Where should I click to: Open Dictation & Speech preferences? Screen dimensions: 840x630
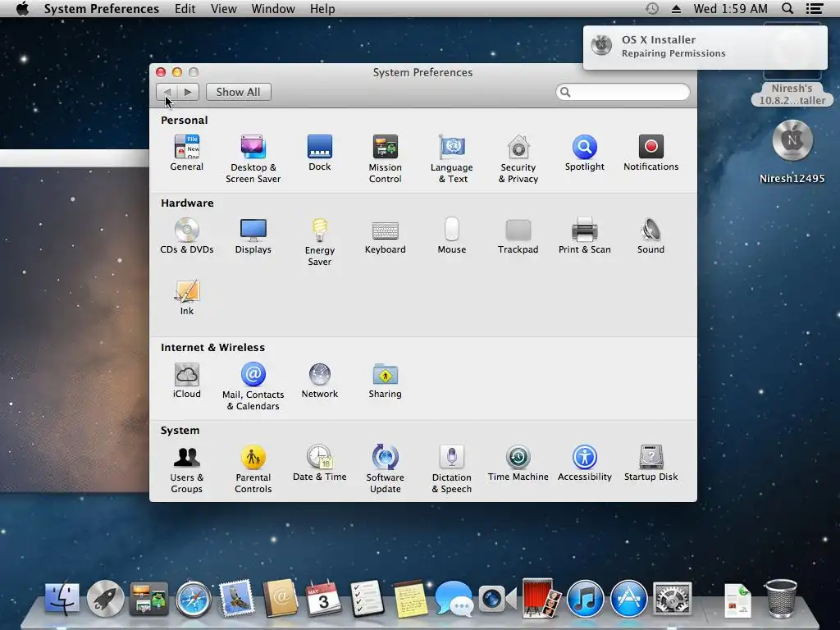point(452,469)
